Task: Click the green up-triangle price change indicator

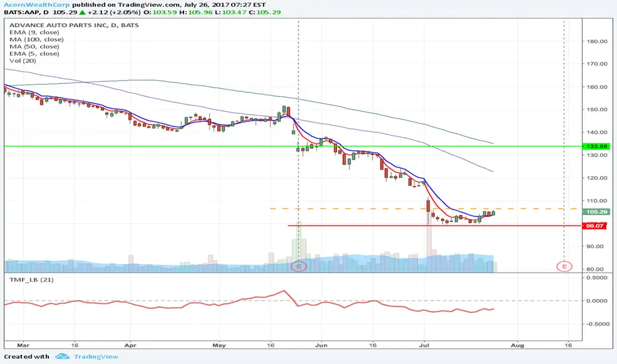Action: pos(82,12)
